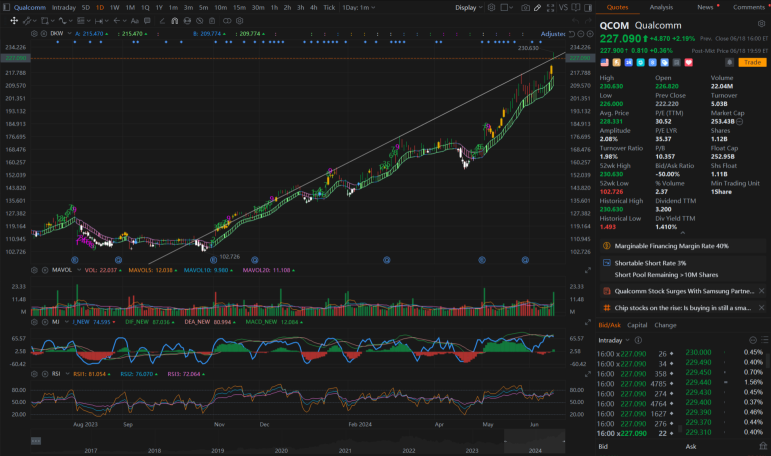Open Qualcomm Stock Surges With Samsung news
The height and width of the screenshot is (456, 771).
coord(684,291)
